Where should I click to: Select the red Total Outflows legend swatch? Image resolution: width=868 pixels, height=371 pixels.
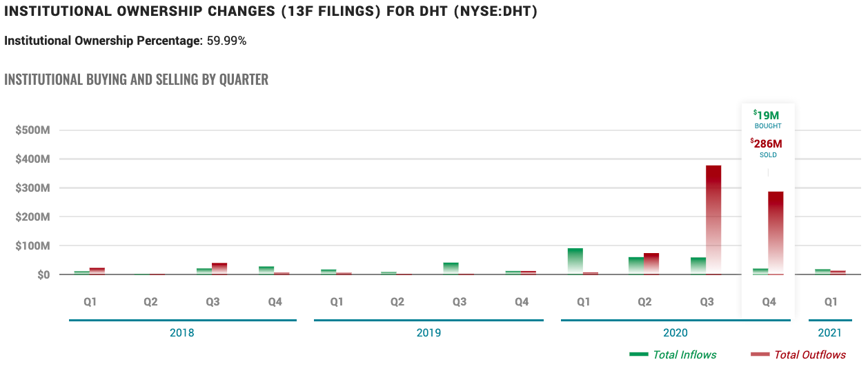pos(760,354)
